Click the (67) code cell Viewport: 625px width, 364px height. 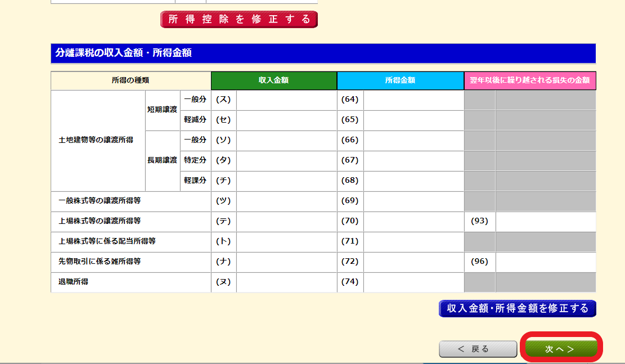click(350, 161)
